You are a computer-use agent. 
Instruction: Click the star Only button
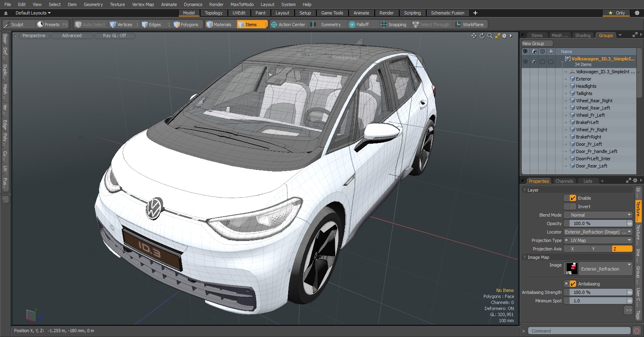tap(617, 13)
